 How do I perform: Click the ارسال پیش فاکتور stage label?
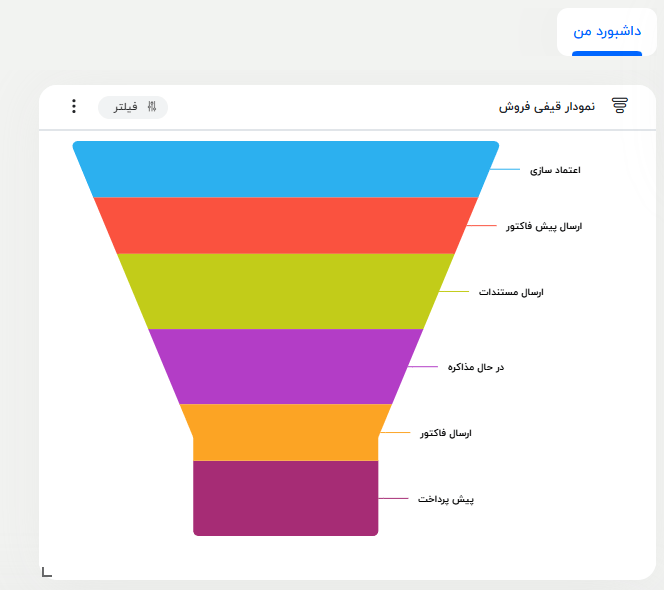click(x=543, y=226)
